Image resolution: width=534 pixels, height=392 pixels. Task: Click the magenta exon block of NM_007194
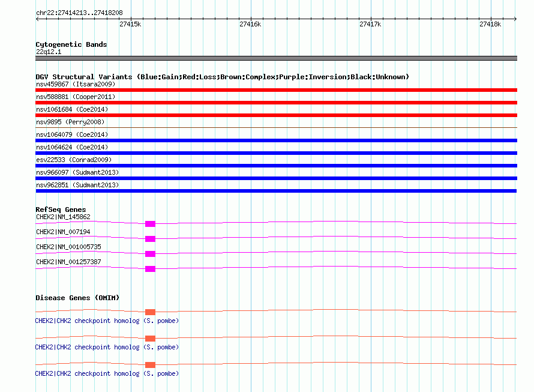click(150, 239)
